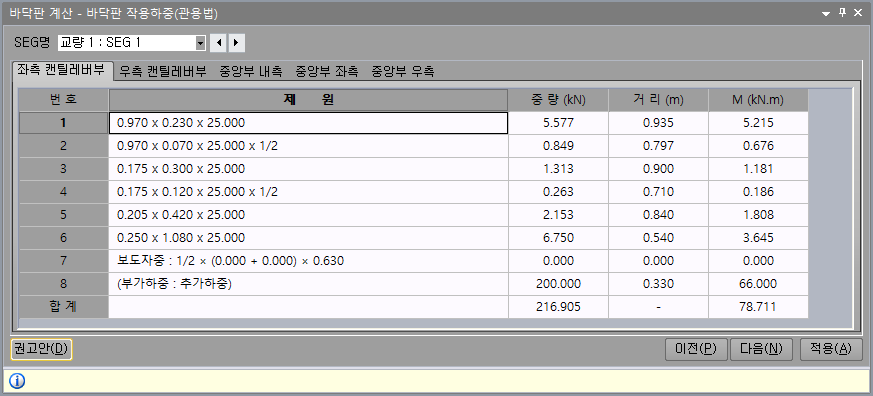Click the 중량 (kN) column header

pyautogui.click(x=558, y=100)
